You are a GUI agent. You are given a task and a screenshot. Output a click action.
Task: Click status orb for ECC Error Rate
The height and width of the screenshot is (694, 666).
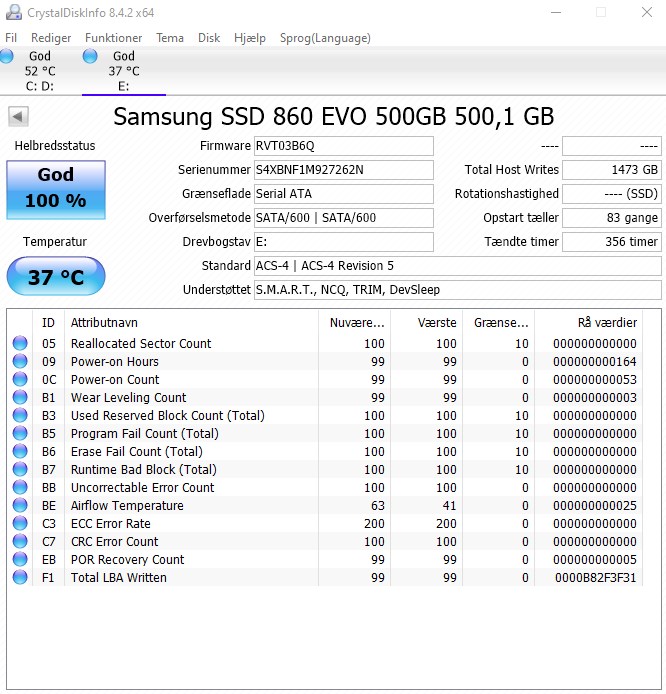(20, 523)
